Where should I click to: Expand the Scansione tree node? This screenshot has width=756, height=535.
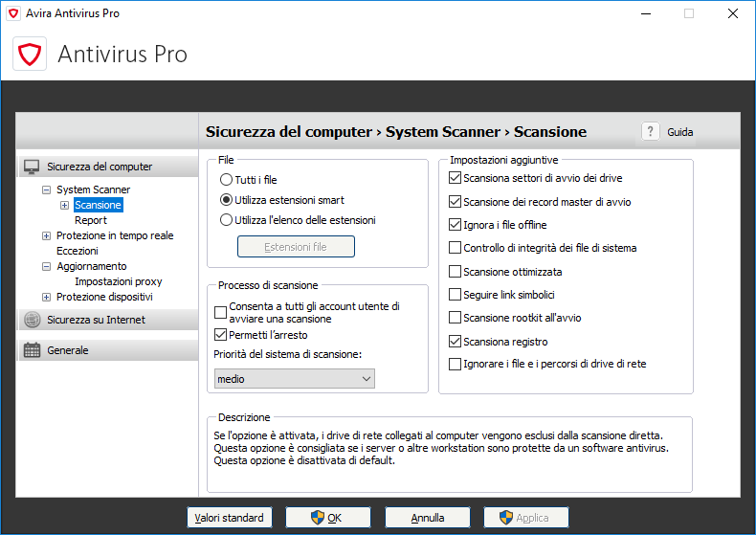point(65,205)
